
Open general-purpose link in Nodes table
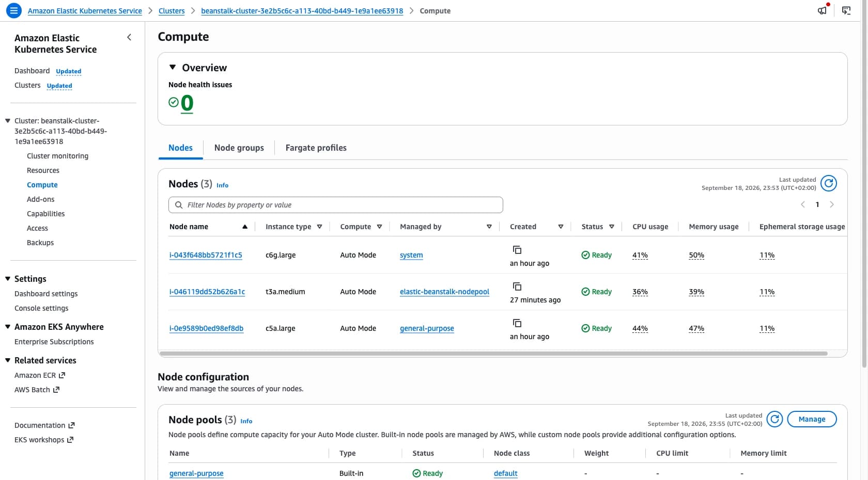427,328
